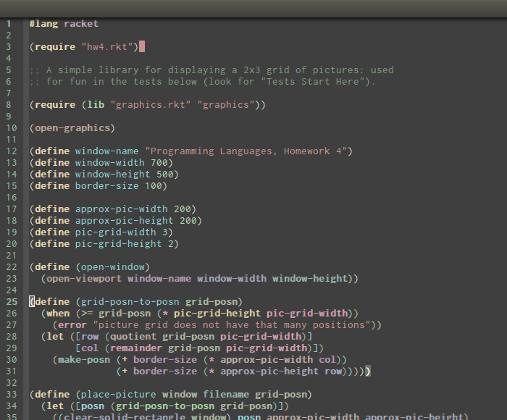Click the word 'racket' after #lang

(x=81, y=24)
